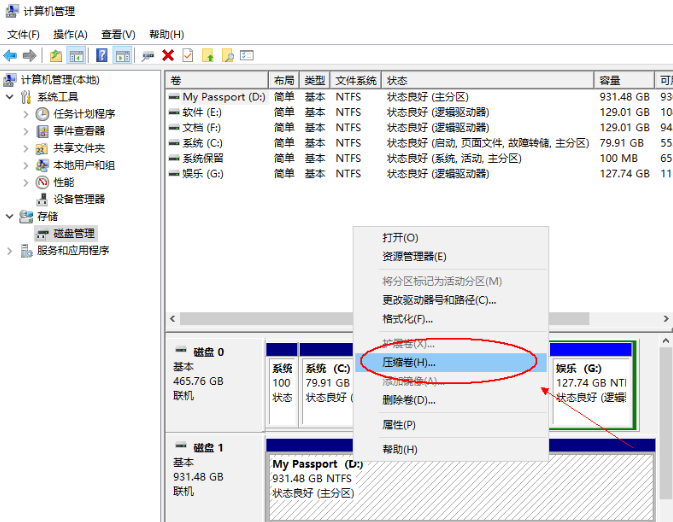
Task: Click the blue Back arrow toolbar icon
Action: pos(10,56)
